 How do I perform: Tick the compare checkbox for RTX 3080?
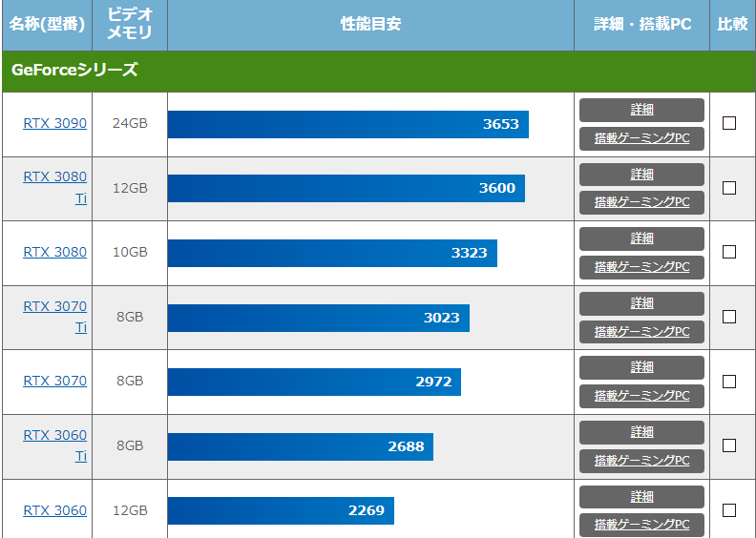[729, 252]
